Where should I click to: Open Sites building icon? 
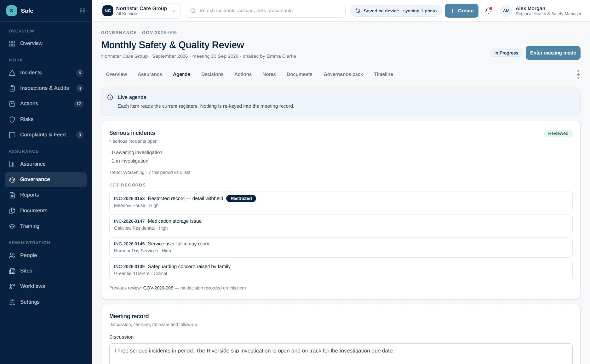(x=12, y=271)
